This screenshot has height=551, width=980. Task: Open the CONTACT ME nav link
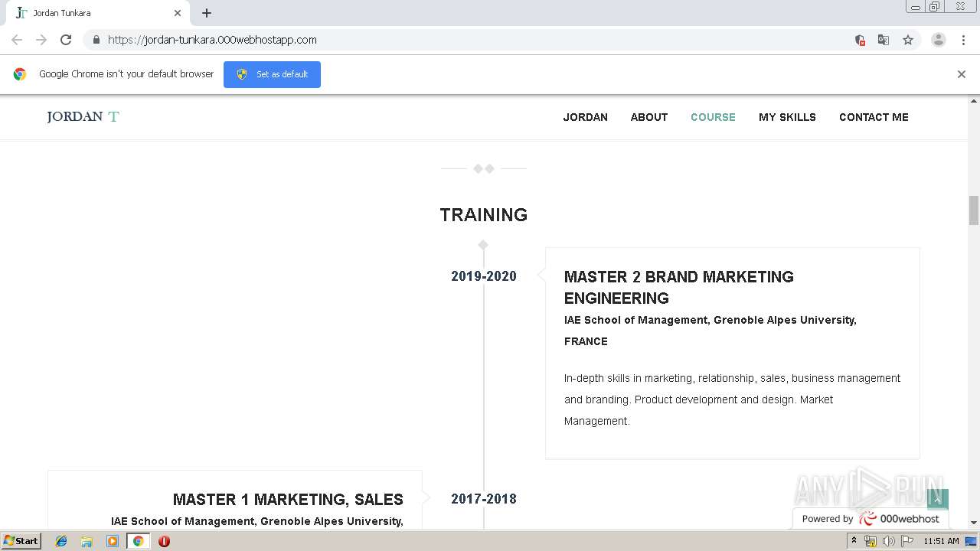(874, 117)
